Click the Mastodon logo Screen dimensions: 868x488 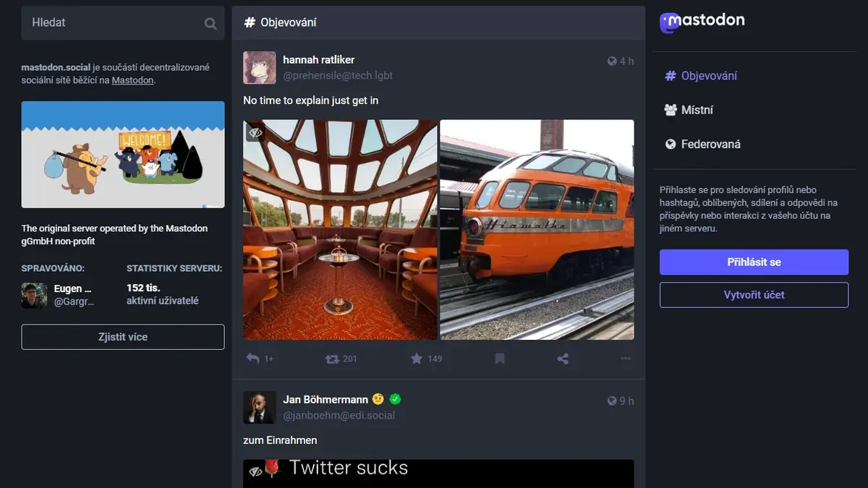coord(702,22)
